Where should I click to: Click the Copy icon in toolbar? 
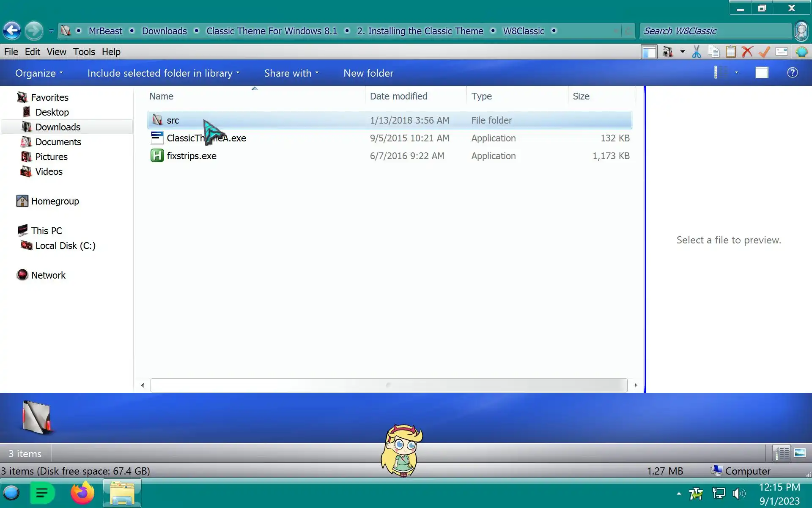[x=714, y=52]
